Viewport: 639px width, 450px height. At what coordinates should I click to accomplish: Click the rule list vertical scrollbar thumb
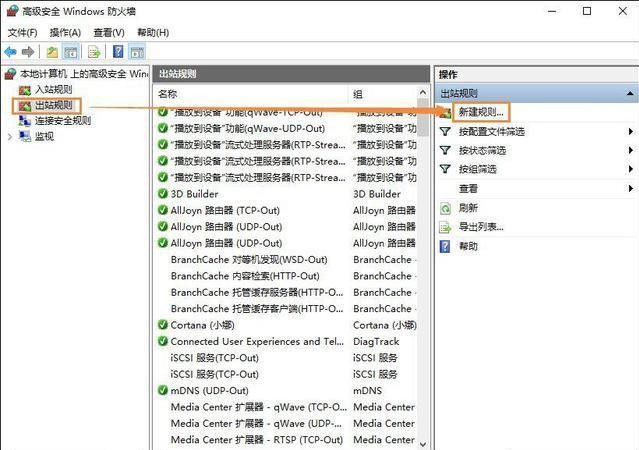tap(423, 118)
